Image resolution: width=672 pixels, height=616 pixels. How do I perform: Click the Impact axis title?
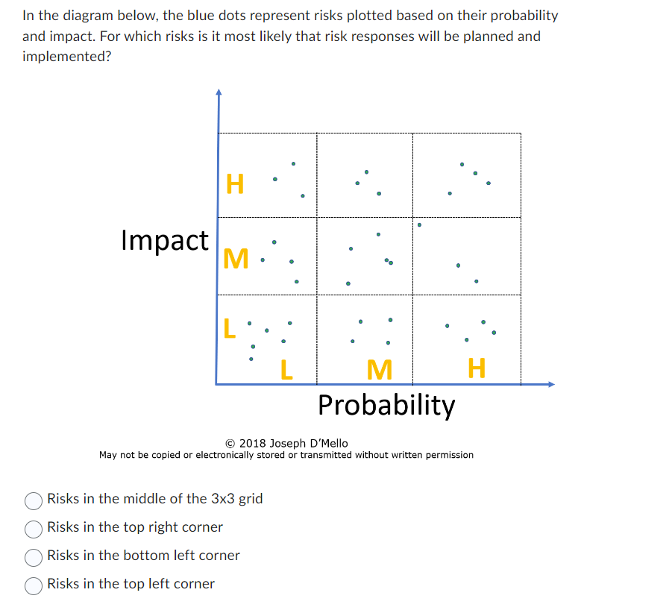[164, 240]
